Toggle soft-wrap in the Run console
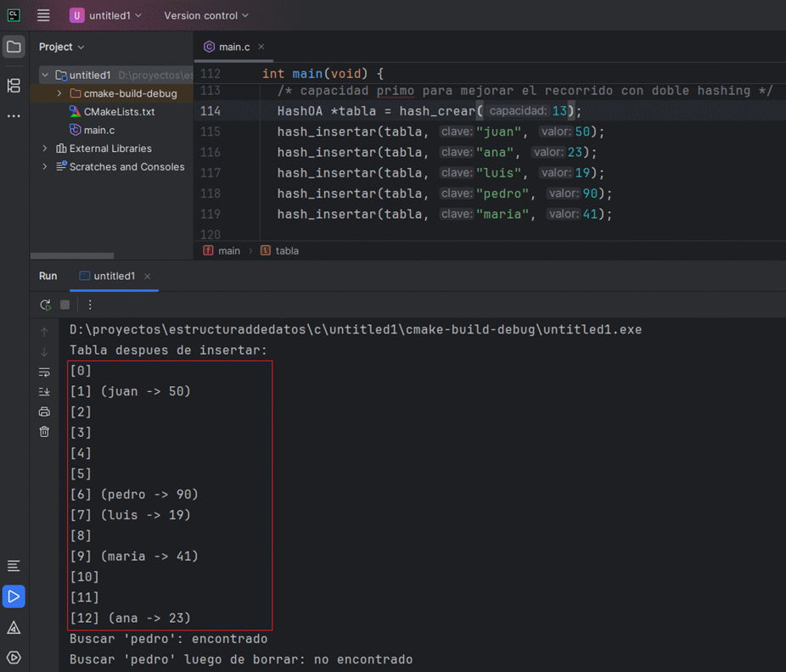This screenshot has width=786, height=672. pos(44,372)
